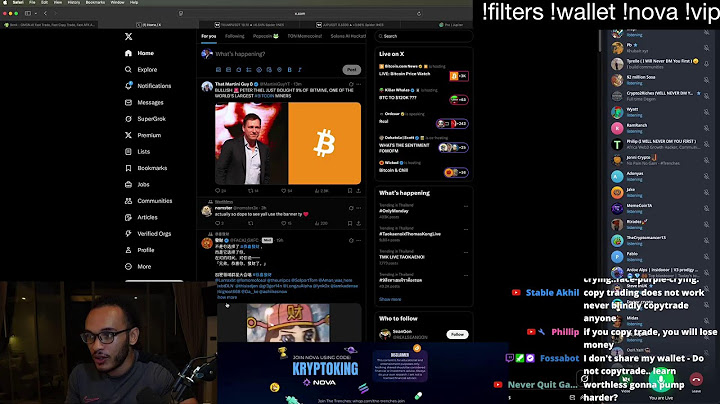The height and width of the screenshot is (404, 720).
Task: Open Premium in X sidebar
Action: tap(143, 135)
